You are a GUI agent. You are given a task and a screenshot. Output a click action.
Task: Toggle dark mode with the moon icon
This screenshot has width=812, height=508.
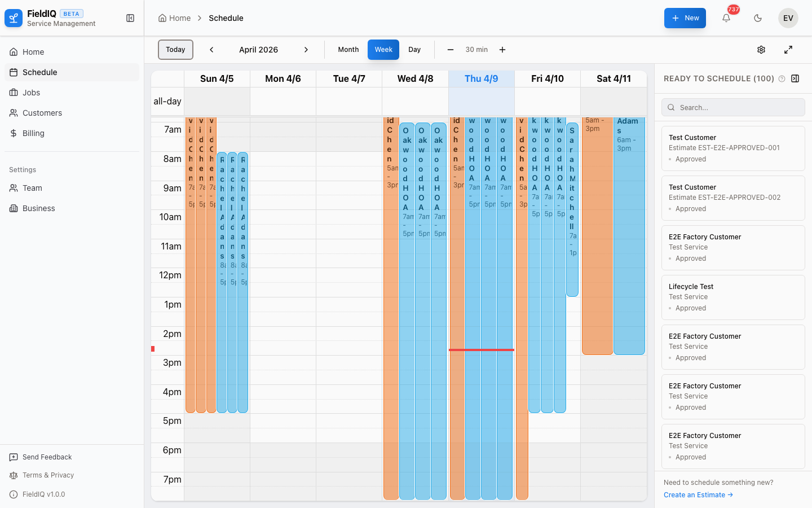tap(758, 18)
